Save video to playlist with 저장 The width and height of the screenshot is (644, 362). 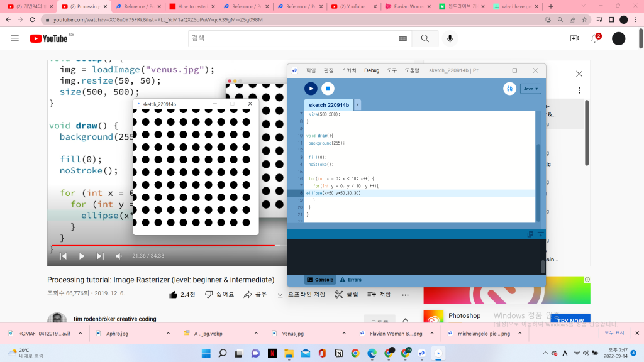[379, 295]
